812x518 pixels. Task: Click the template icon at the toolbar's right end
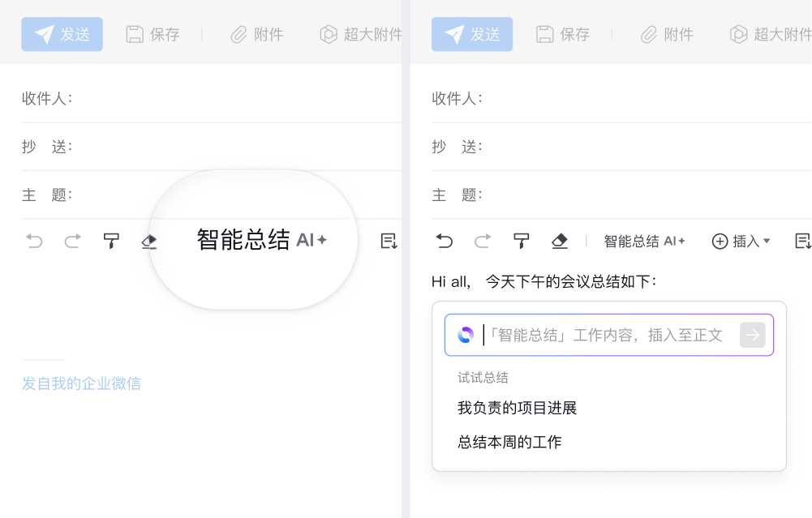click(803, 241)
